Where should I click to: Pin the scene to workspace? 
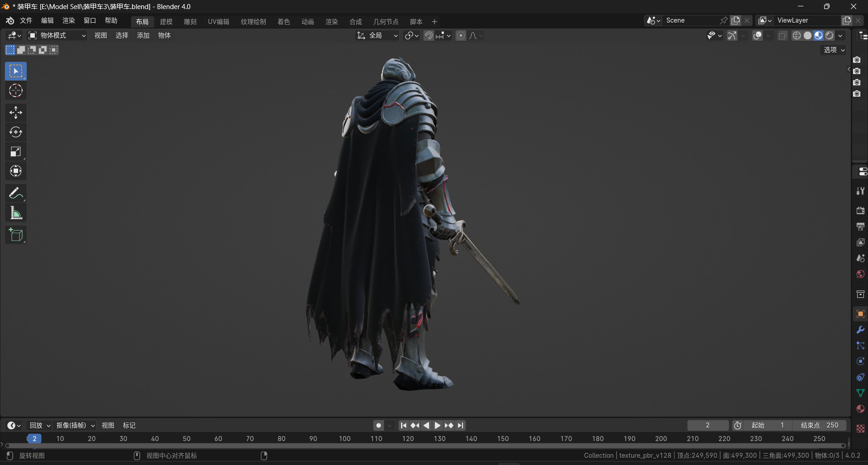(x=723, y=20)
